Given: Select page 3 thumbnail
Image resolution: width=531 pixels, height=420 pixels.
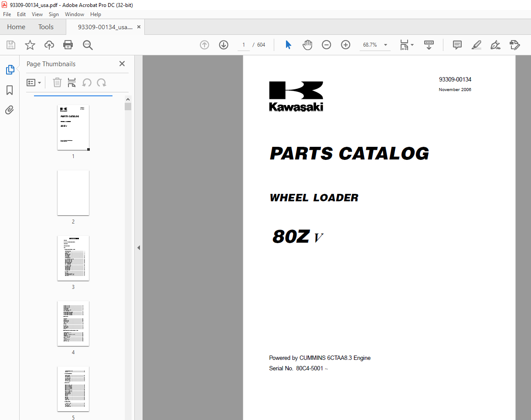Looking at the screenshot, I should [x=73, y=258].
